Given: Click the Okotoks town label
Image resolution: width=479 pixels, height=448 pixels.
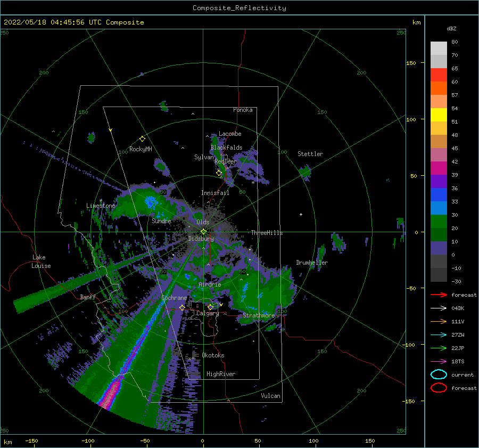Looking at the screenshot, I should (x=213, y=355).
